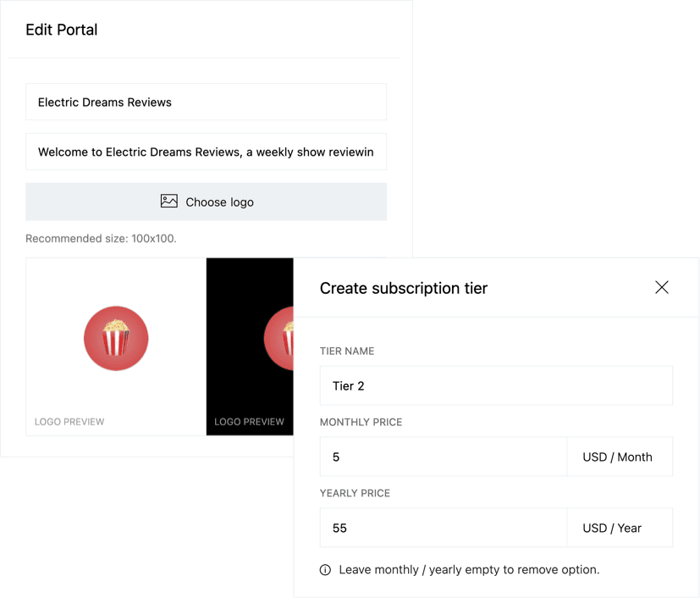Click the Choose logo button
Viewport: 700px width, 598px height.
click(x=206, y=202)
